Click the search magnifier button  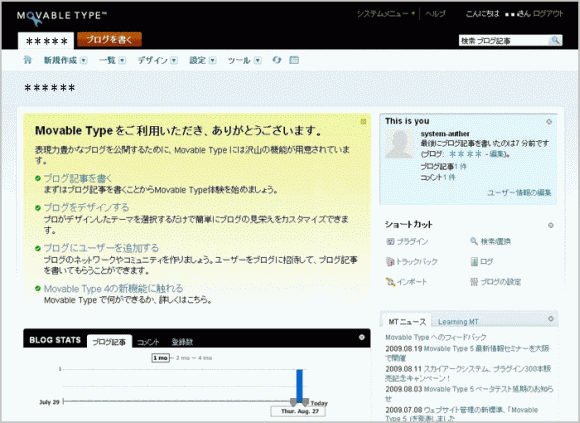(x=555, y=40)
